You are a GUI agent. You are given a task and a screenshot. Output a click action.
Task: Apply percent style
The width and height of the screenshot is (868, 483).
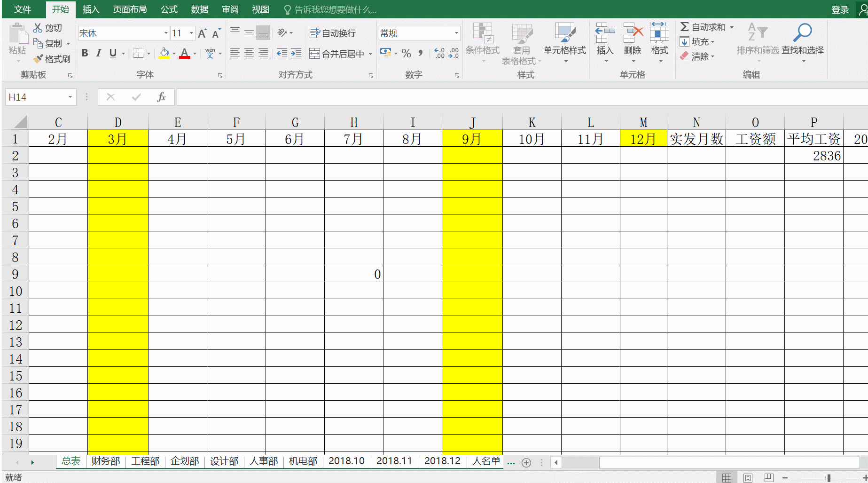407,53
